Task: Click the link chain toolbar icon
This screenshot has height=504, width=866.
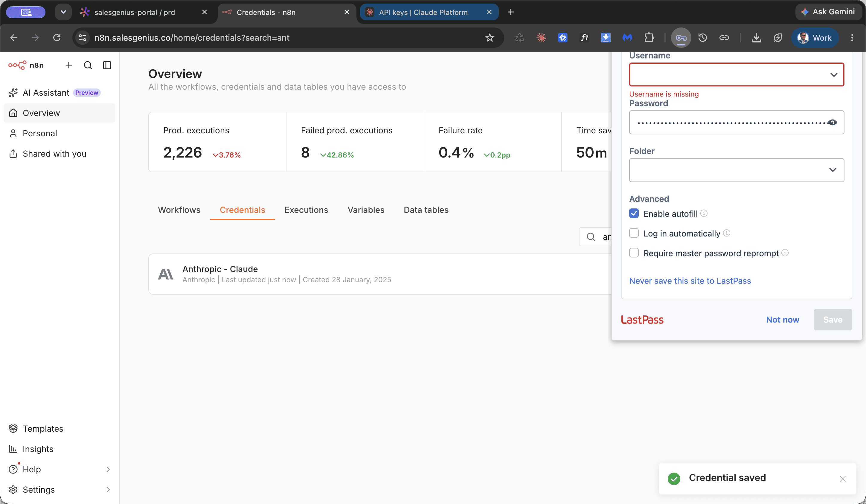Action: click(x=724, y=37)
